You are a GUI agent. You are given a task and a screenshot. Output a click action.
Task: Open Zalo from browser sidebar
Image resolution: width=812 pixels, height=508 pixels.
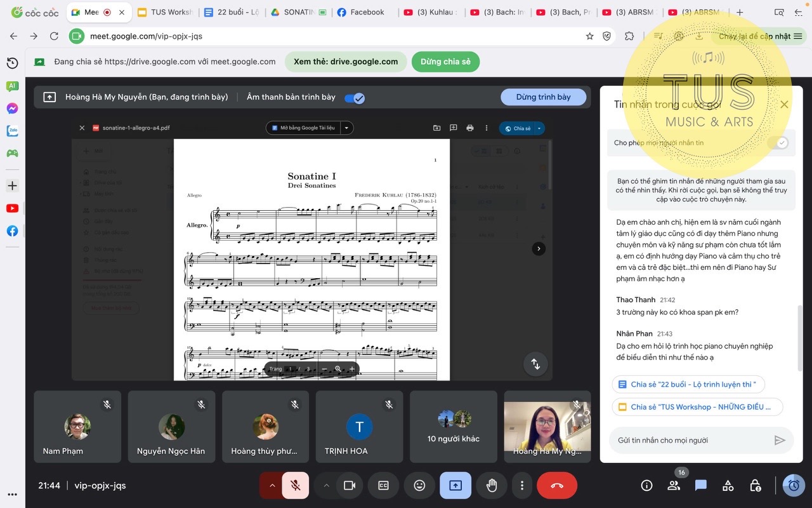click(x=12, y=131)
